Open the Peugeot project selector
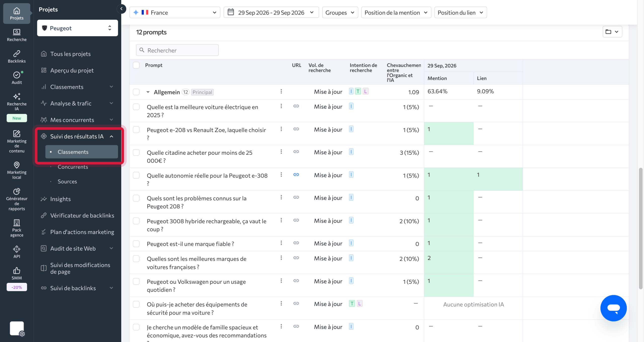This screenshot has height=342, width=644. [x=77, y=28]
